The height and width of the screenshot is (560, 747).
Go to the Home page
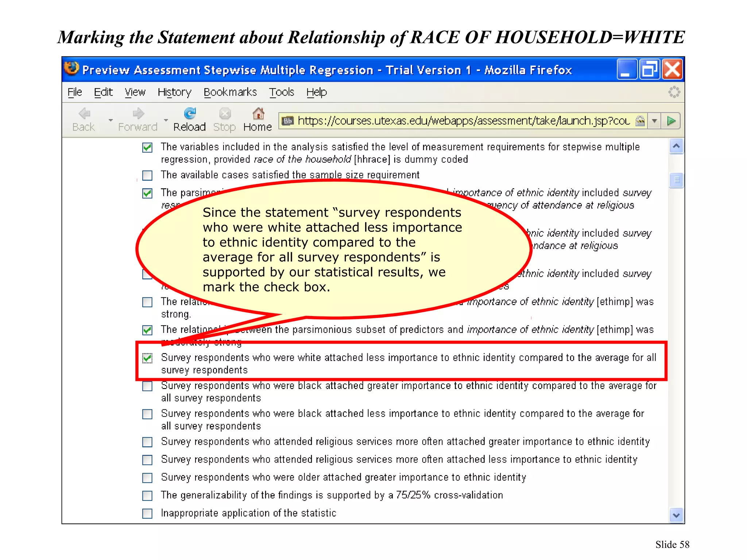[258, 120]
